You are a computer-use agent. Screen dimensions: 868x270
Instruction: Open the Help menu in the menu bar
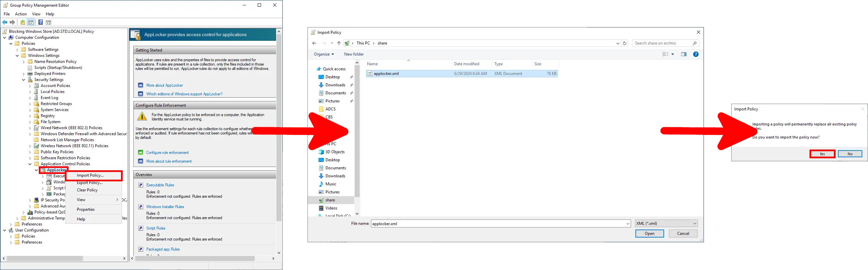point(50,14)
